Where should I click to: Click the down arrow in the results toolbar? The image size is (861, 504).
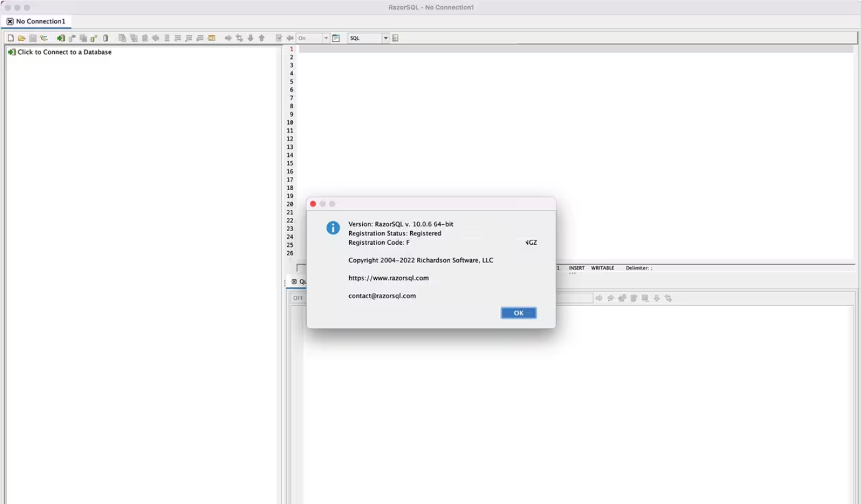657,298
